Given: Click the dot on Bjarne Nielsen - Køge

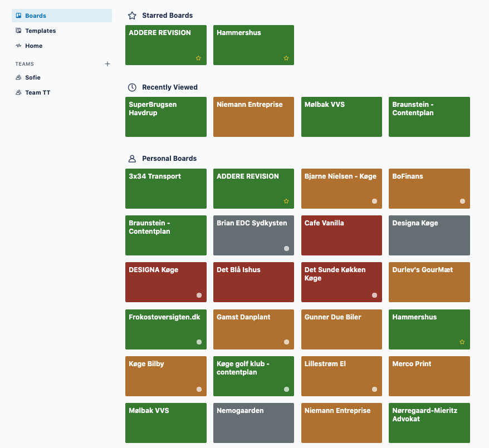Looking at the screenshot, I should (x=374, y=201).
